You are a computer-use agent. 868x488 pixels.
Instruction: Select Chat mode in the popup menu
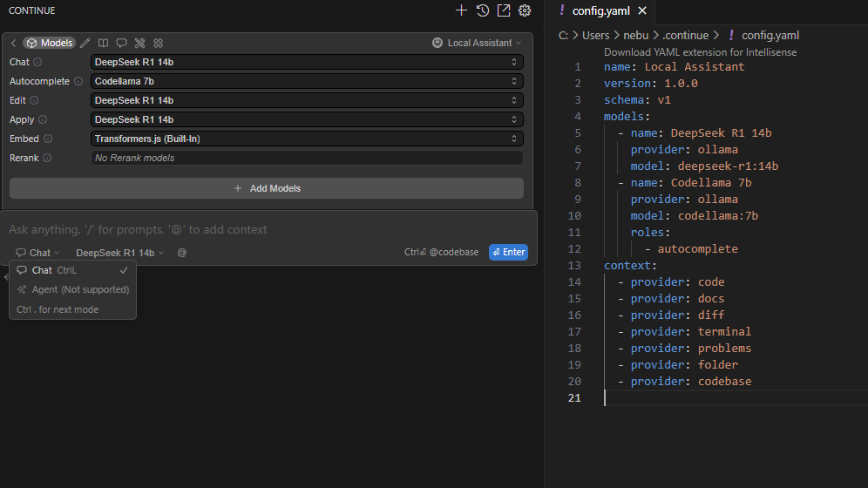click(x=72, y=270)
